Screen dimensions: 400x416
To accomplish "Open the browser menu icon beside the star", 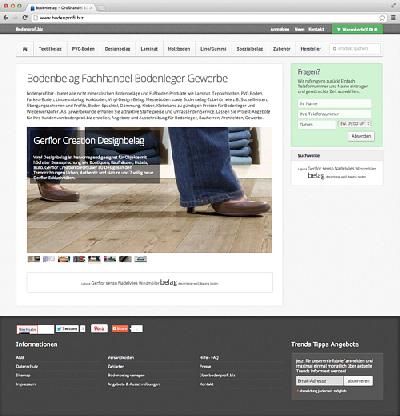I will click(393, 18).
